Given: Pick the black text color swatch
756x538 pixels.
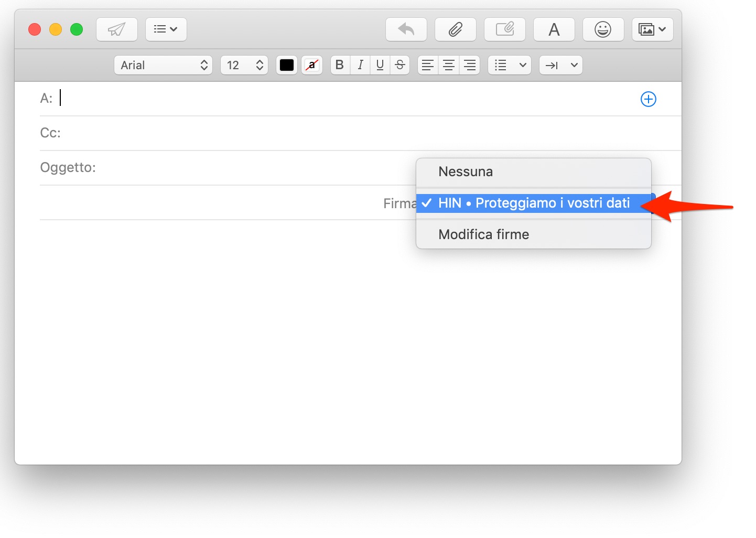Looking at the screenshot, I should [x=287, y=65].
